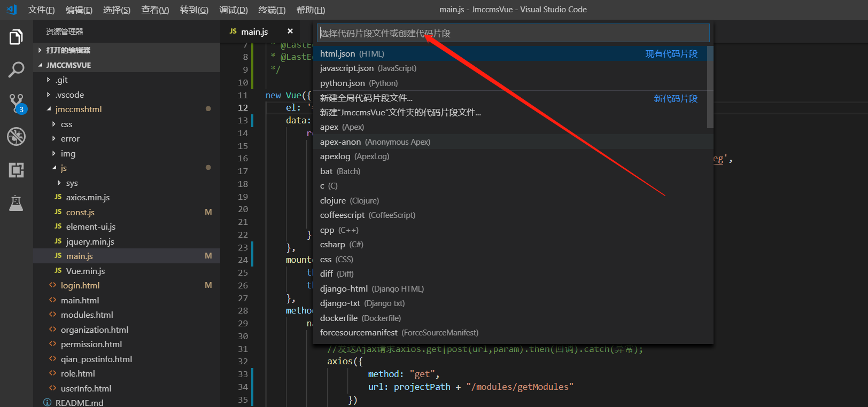868x407 pixels.
Task: Expand the .vscode folder
Action: pyautogui.click(x=49, y=95)
